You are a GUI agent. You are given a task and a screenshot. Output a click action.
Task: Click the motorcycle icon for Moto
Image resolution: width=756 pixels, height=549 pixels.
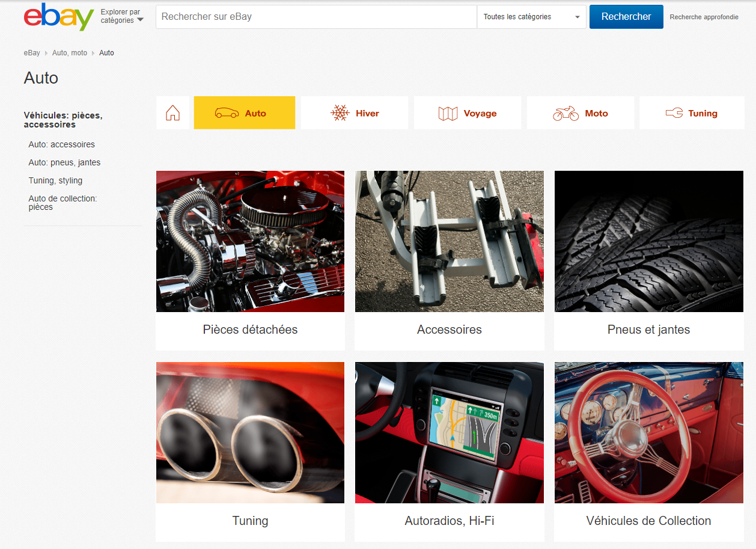pos(565,113)
